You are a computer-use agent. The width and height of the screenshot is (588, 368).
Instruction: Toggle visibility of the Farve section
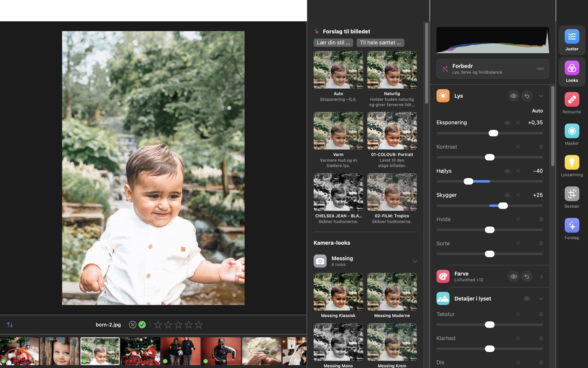pyautogui.click(x=514, y=276)
